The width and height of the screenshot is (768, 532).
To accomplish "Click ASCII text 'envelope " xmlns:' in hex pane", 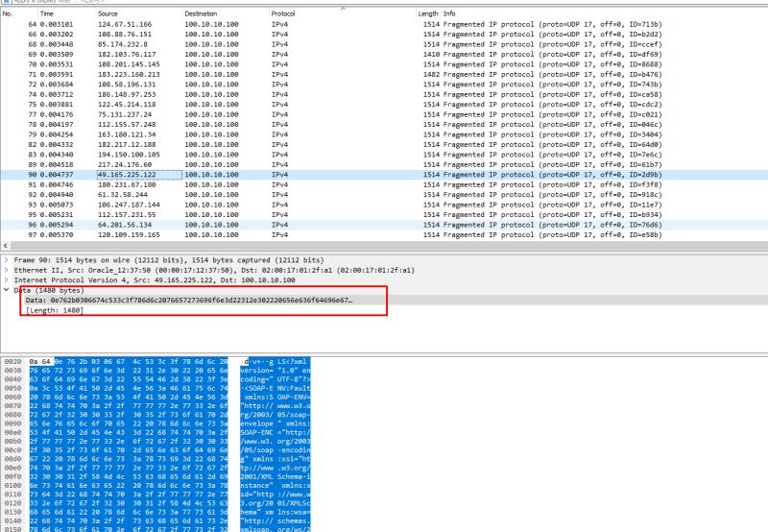I will [x=276, y=423].
